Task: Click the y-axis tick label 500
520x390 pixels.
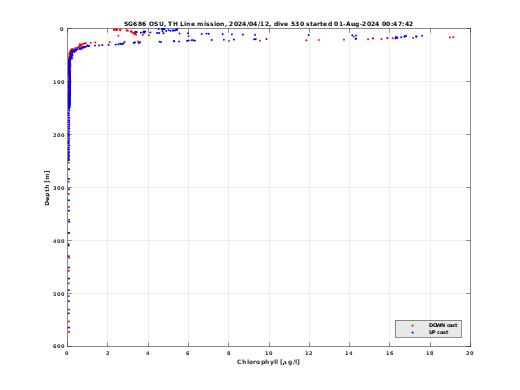Action: (58, 294)
